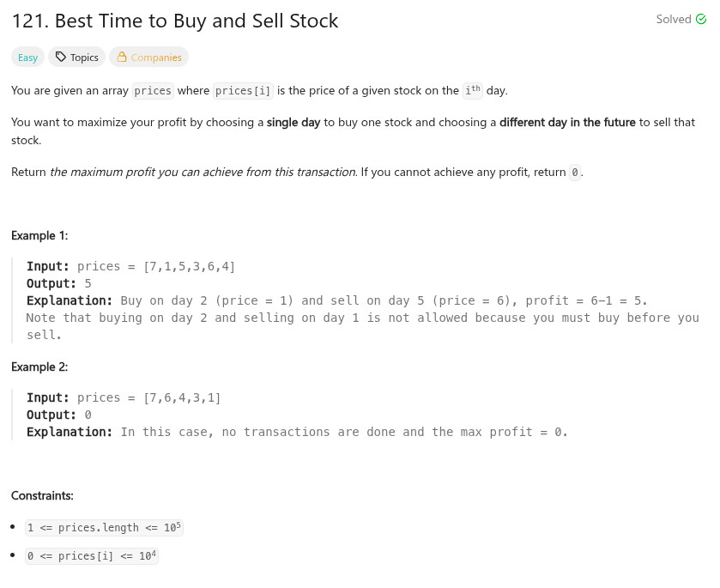Click the problem title '121. Best Time to Buy and Sell Stock'

pyautogui.click(x=175, y=21)
